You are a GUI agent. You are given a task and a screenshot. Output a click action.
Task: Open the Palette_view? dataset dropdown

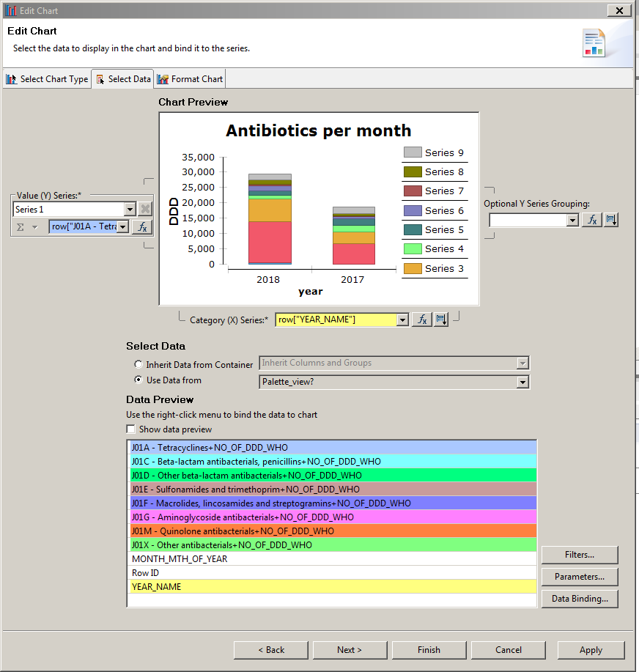[x=522, y=382]
